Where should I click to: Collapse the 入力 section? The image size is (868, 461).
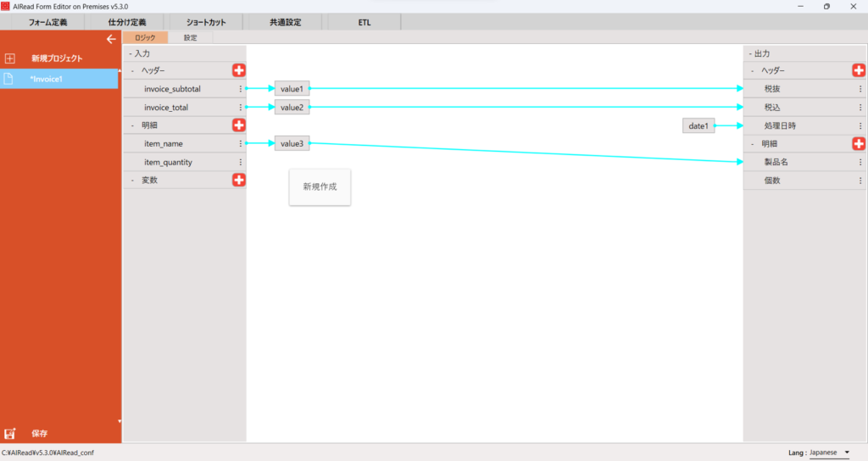[131, 53]
